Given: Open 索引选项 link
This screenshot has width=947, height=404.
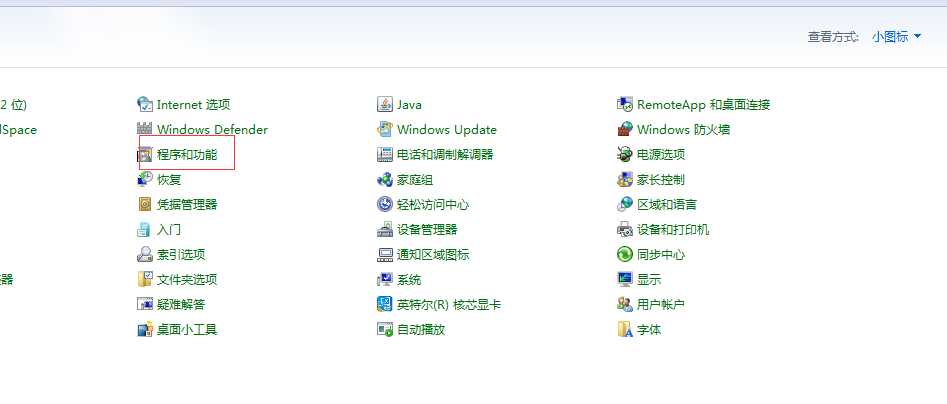Looking at the screenshot, I should pyautogui.click(x=181, y=254).
